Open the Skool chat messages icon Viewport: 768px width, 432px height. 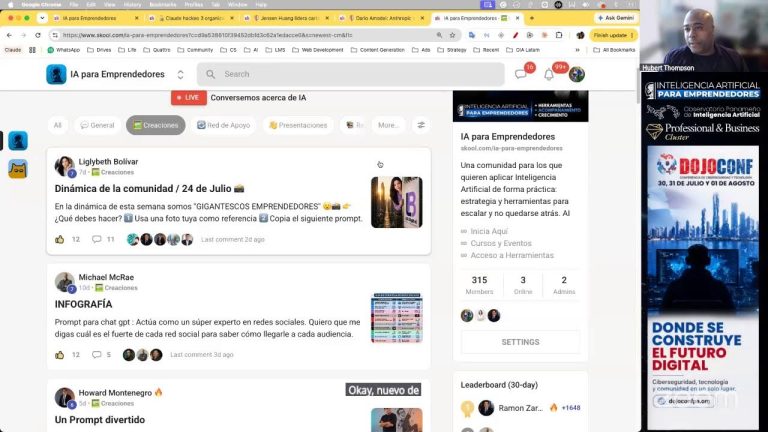[x=521, y=74]
